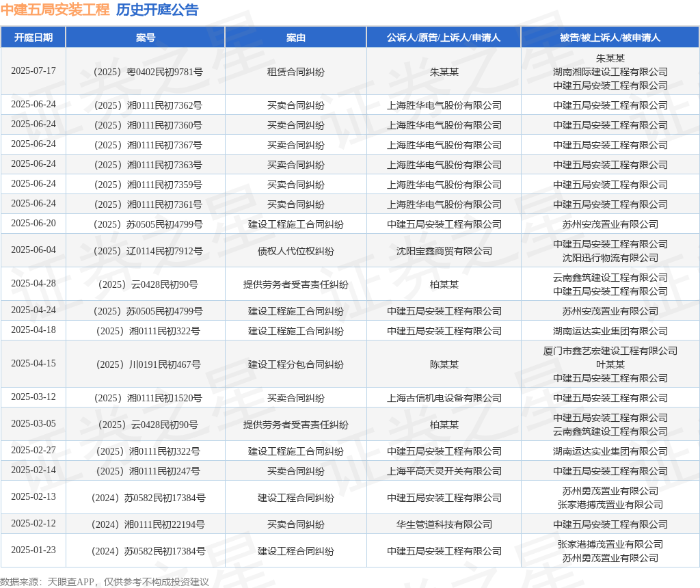The image size is (700, 588).
Task: Click defendant 湖南湘际建设工程有限公司
Action: tap(610, 72)
